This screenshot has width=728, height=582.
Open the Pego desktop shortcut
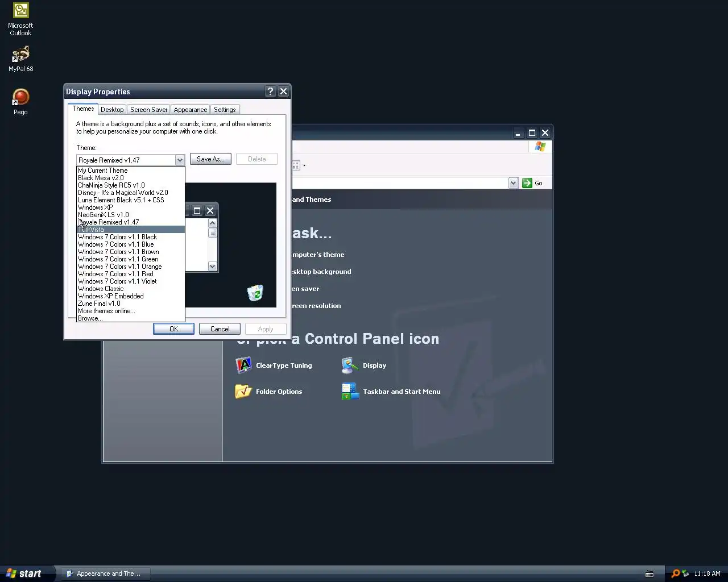[20, 102]
